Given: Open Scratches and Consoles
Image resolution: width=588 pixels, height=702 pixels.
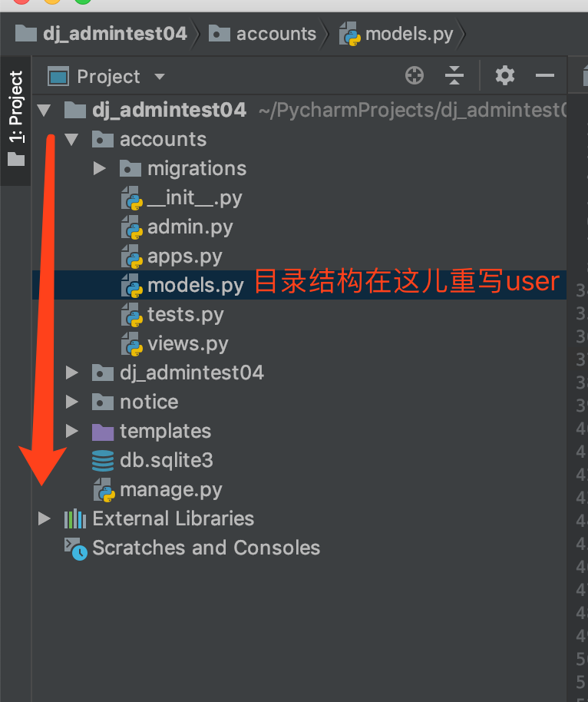Looking at the screenshot, I should 193,548.
